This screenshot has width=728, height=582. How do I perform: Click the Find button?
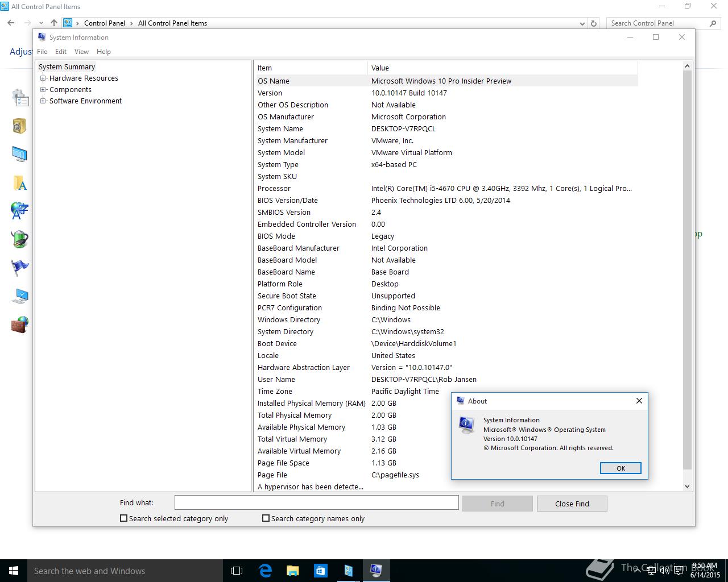(x=498, y=504)
